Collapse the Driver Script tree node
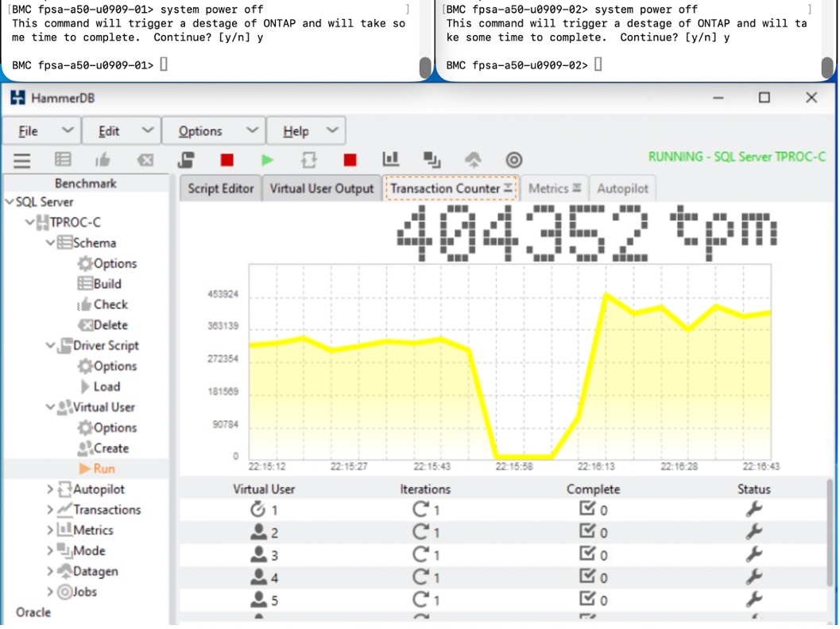The image size is (840, 629). tap(50, 345)
